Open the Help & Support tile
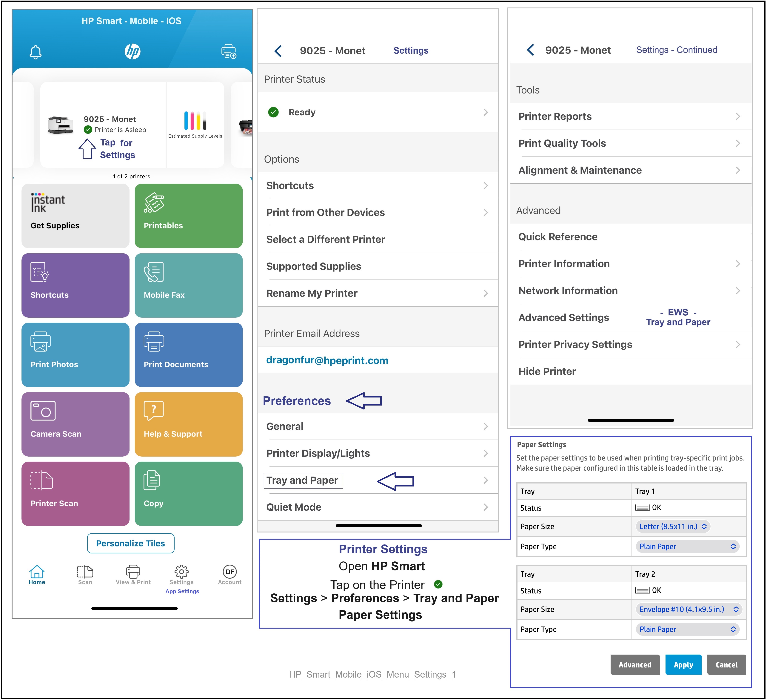The height and width of the screenshot is (700, 767). pos(189,424)
